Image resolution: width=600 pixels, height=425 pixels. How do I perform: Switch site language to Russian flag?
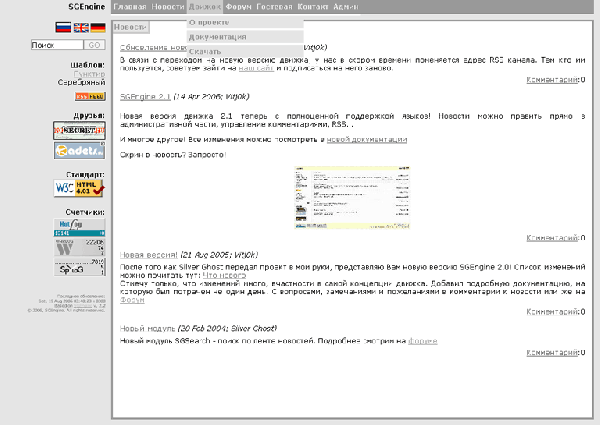coord(63,28)
